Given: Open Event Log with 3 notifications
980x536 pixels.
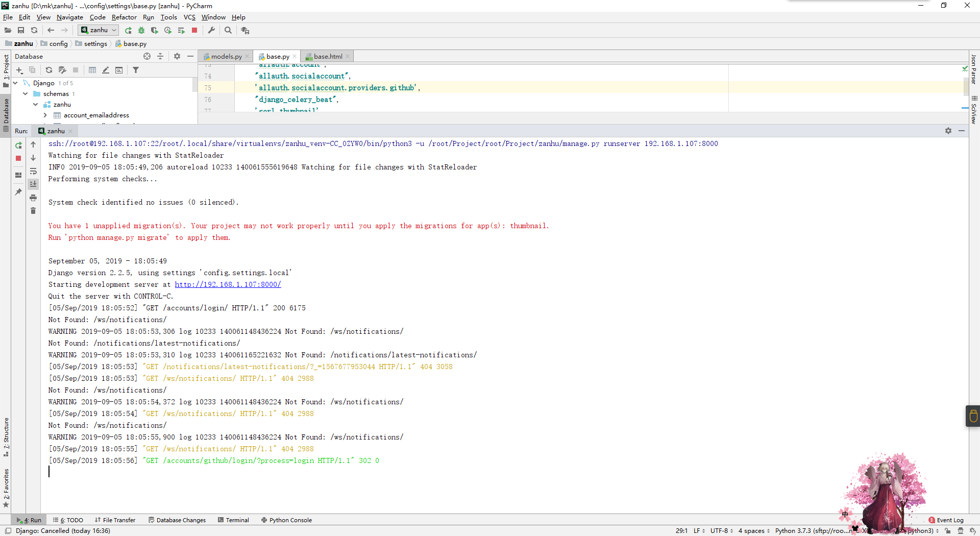Looking at the screenshot, I should pos(946,520).
